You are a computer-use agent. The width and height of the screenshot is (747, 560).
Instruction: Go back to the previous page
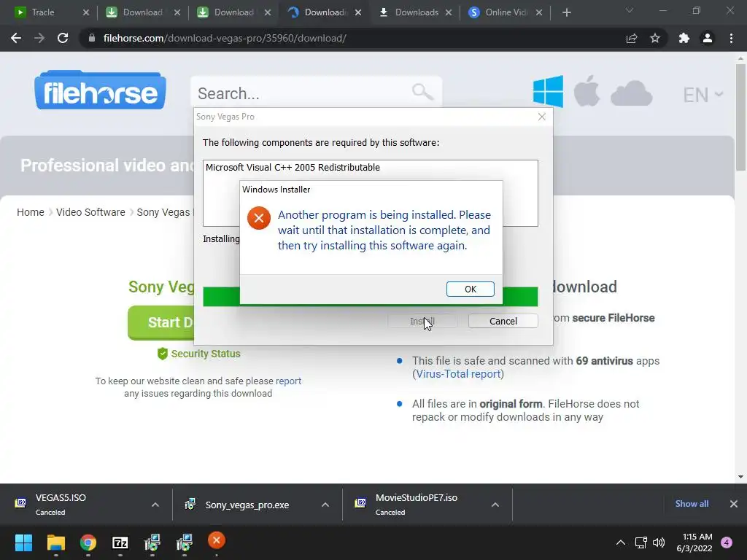pos(16,38)
